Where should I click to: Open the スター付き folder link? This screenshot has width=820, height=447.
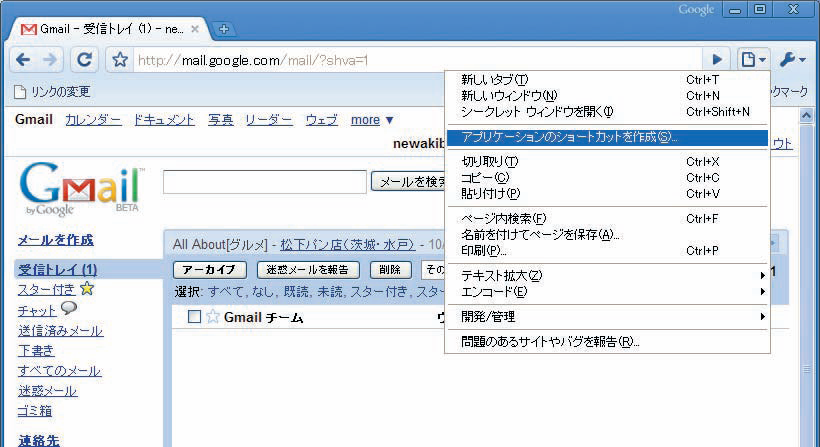tap(47, 290)
